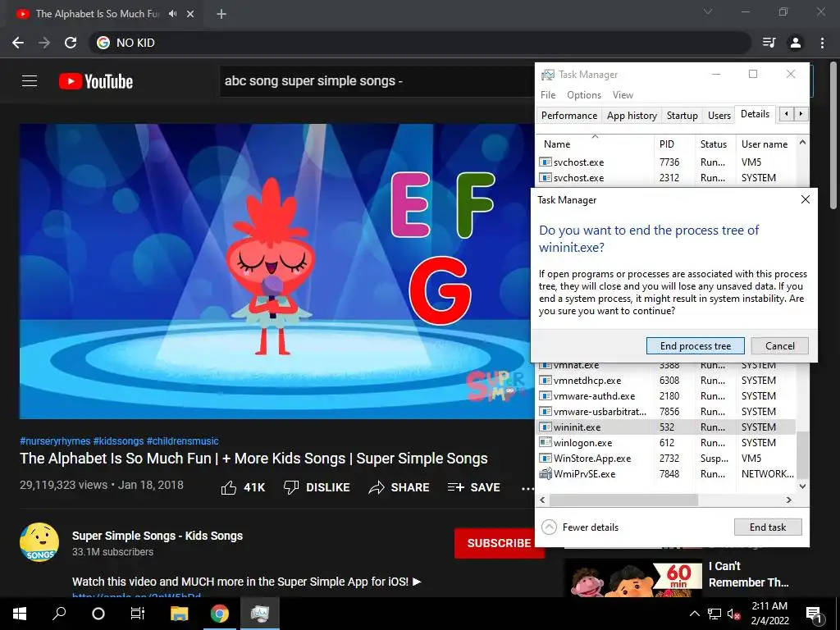
Task: Open the browser profile avatar icon
Action: point(796,43)
